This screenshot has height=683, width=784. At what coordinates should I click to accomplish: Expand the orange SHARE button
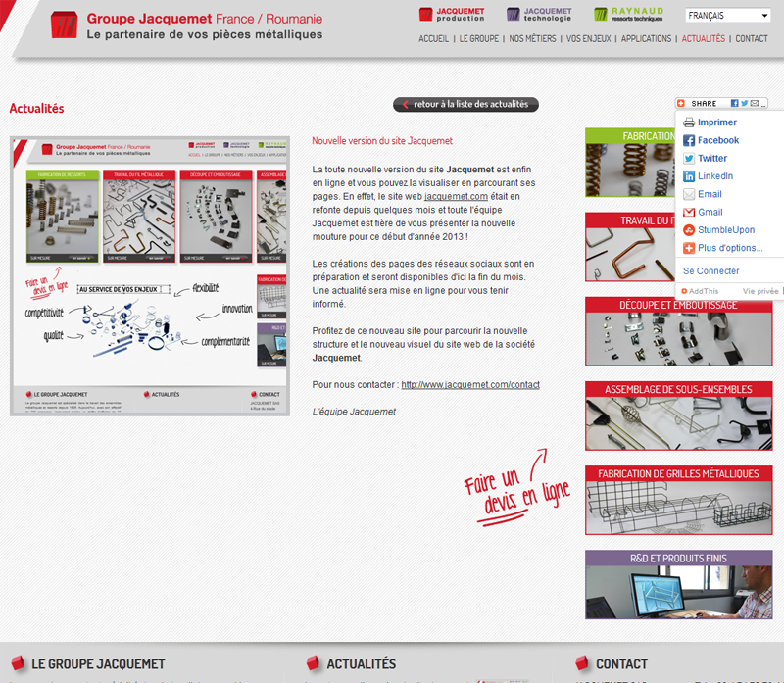[x=698, y=103]
